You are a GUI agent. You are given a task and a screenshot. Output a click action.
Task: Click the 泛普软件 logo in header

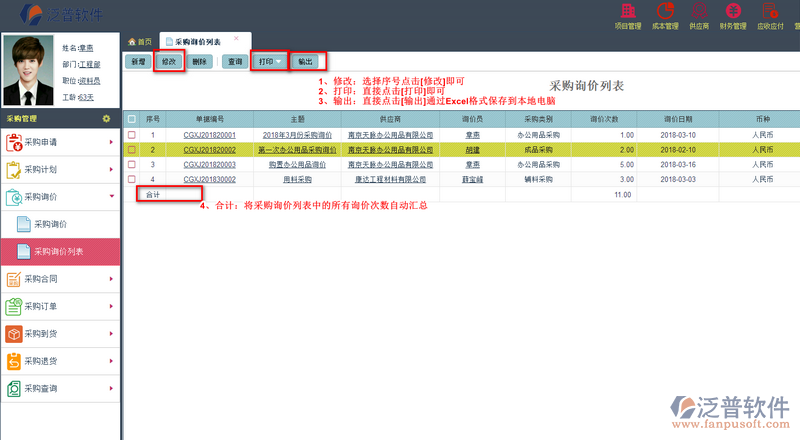(61, 14)
